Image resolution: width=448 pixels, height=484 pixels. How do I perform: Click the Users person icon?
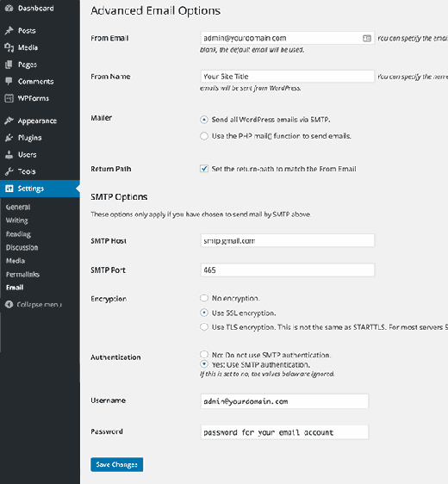pos(9,155)
